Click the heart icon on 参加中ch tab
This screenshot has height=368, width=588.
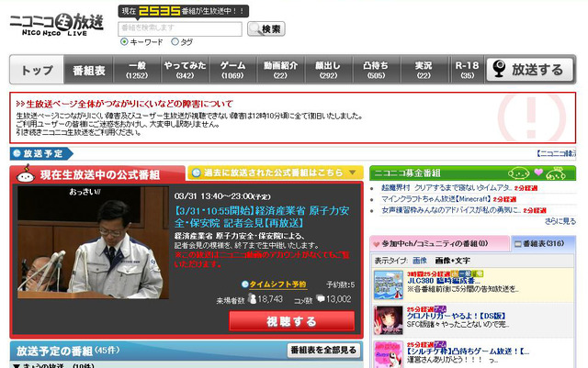(376, 243)
